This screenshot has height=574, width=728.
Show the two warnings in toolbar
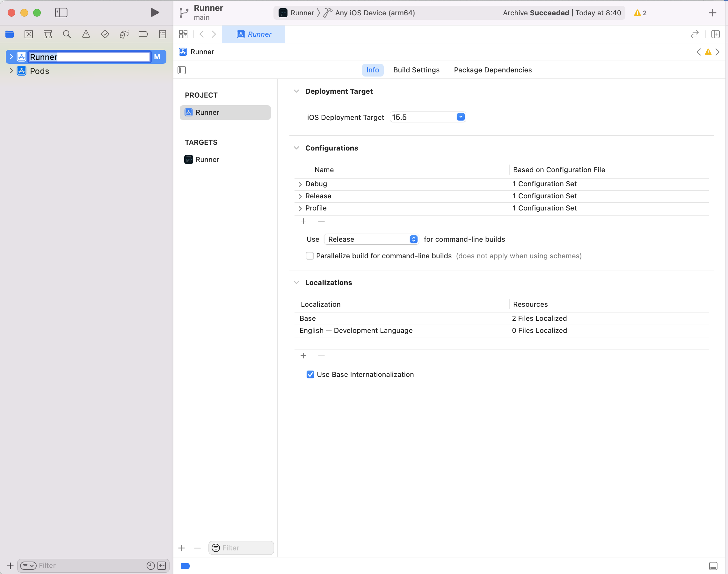[x=640, y=13]
